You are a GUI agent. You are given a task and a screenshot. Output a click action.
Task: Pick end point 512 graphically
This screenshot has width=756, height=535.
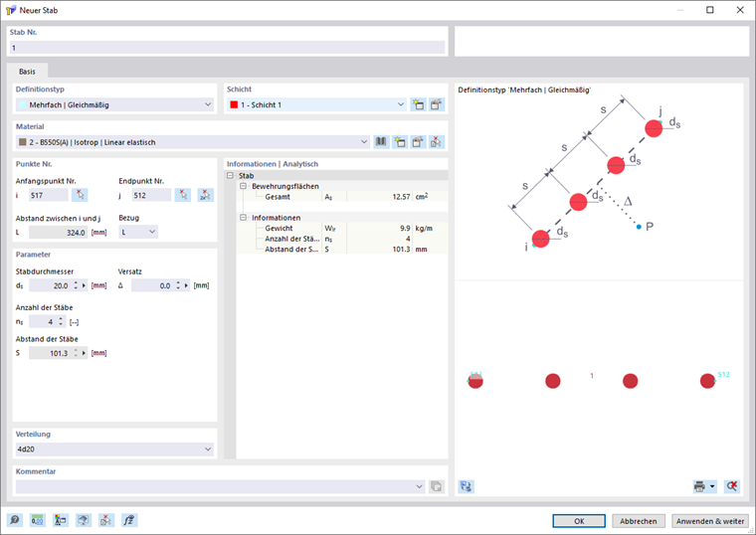click(182, 195)
